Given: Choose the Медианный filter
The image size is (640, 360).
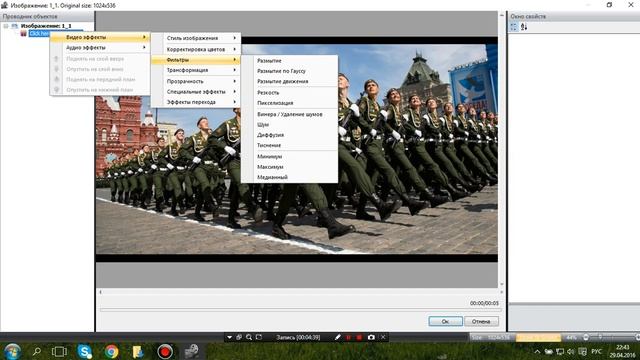Looking at the screenshot, I should (289, 177).
